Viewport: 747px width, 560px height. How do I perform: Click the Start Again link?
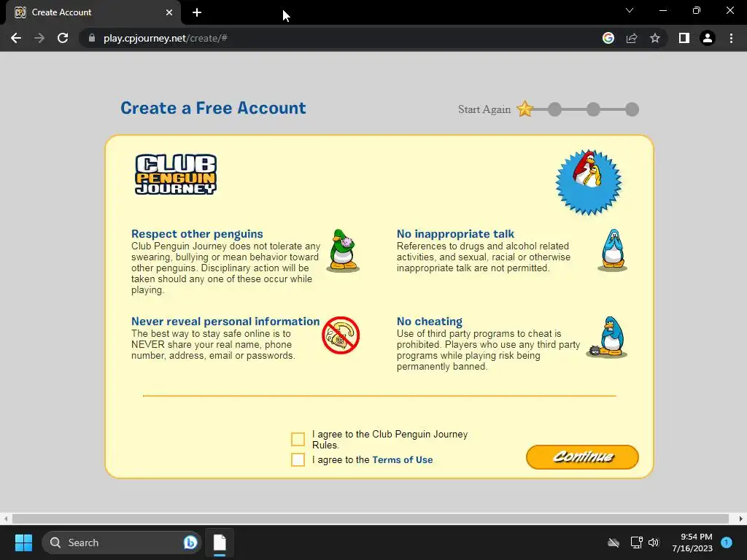point(484,109)
